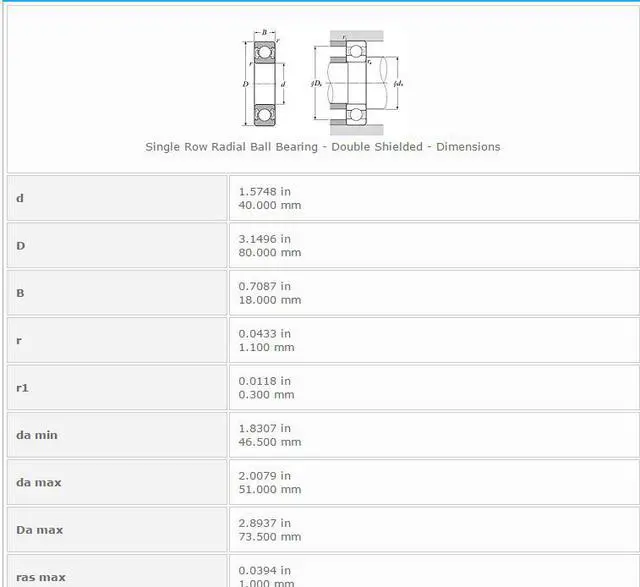The image size is (640, 587).
Task: Select the 0.300 mm value cell
Action: tap(433, 388)
